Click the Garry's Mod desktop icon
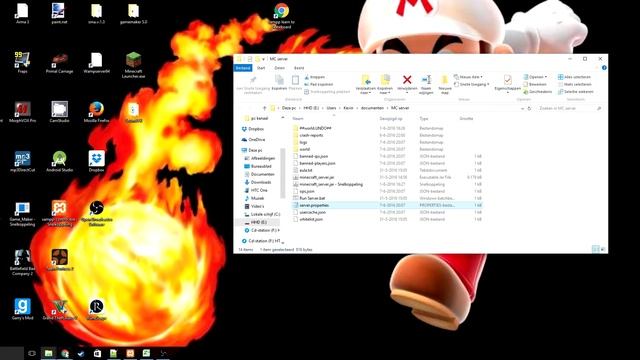Image resolution: width=640 pixels, height=360 pixels. coord(22,309)
